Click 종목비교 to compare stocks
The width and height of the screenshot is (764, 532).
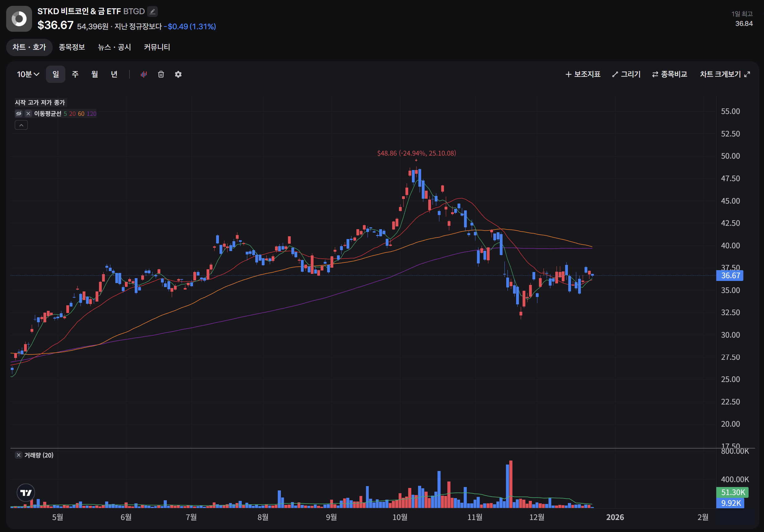click(669, 74)
